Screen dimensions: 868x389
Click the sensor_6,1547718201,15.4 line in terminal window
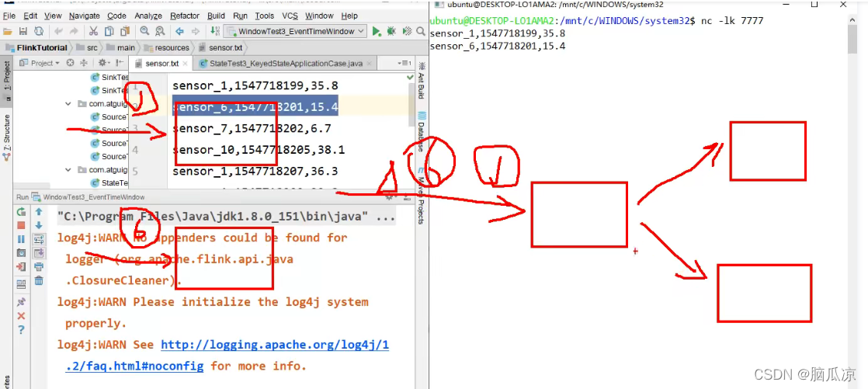tap(497, 47)
